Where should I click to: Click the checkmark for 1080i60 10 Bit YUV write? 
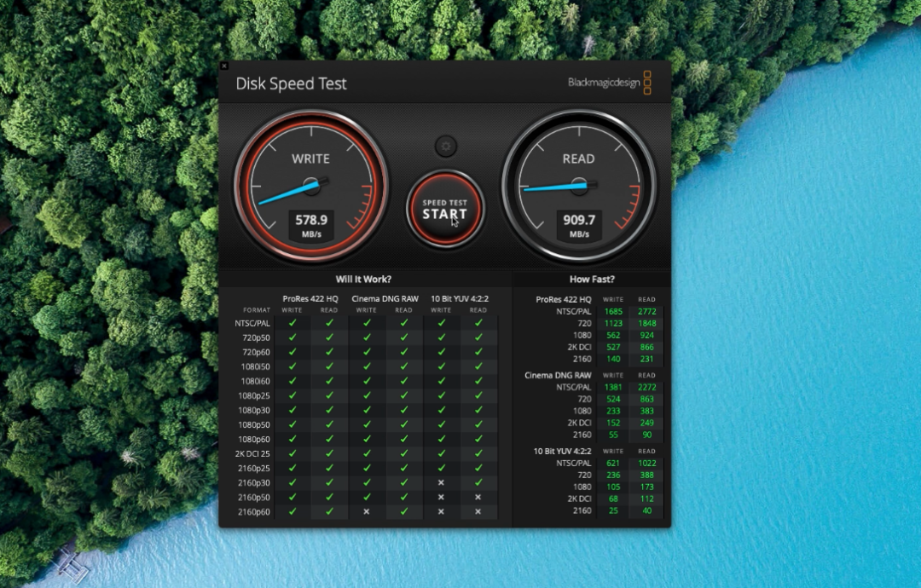tap(442, 381)
